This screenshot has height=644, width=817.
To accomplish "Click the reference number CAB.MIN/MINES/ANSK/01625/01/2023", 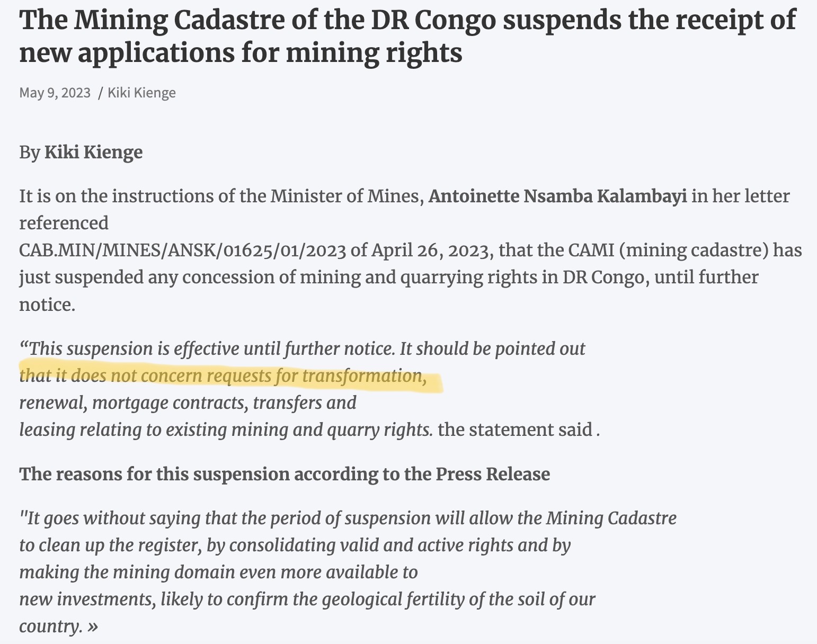I will (182, 250).
